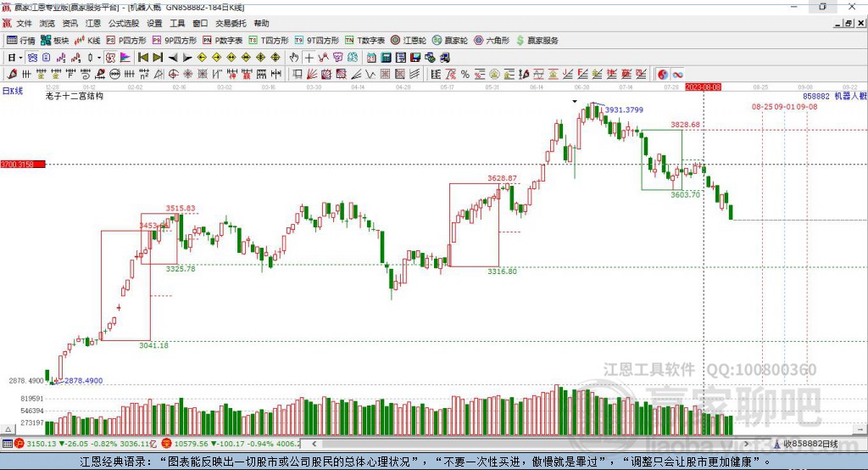
Task: Jump to first bar with green skip-back icon
Action: [142, 58]
